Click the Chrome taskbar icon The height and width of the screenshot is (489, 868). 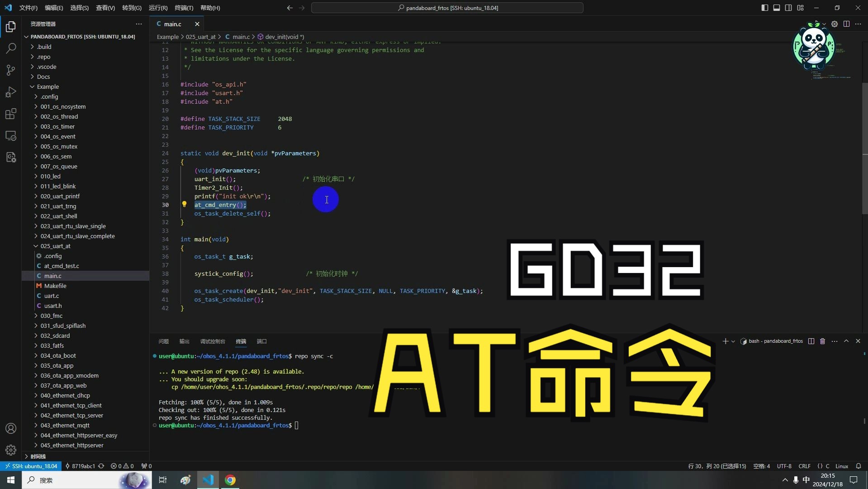(230, 480)
